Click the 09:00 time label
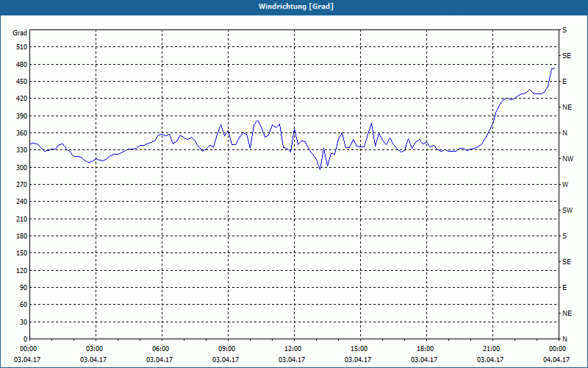The width and height of the screenshot is (588, 368). coord(226,349)
